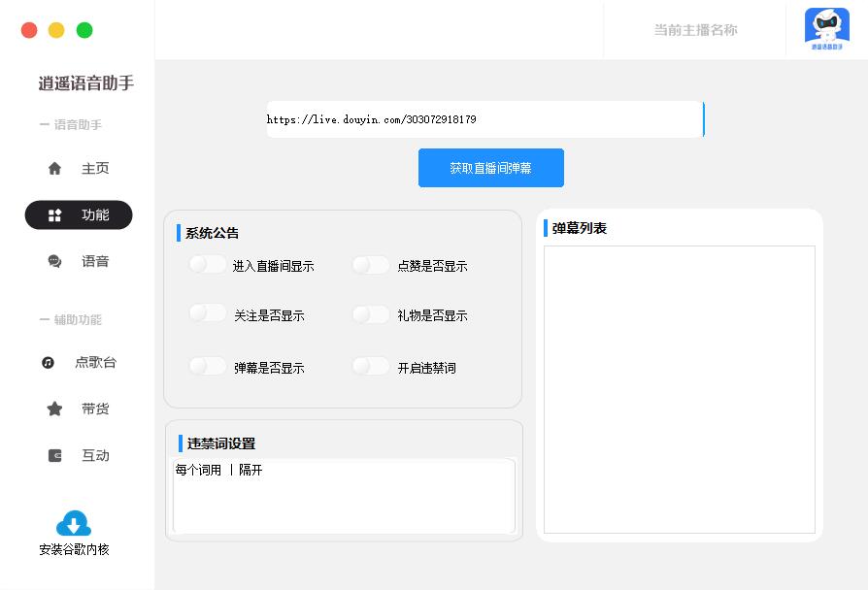Select the wallet icon next to 互动
Viewport: 868px width, 590px height.
click(x=54, y=456)
